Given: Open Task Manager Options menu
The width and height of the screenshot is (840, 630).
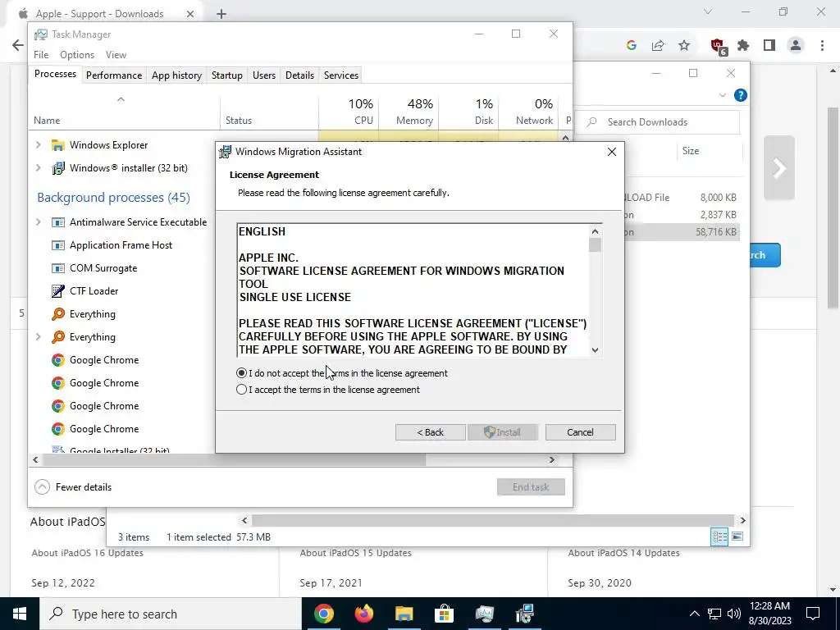Looking at the screenshot, I should (x=77, y=55).
